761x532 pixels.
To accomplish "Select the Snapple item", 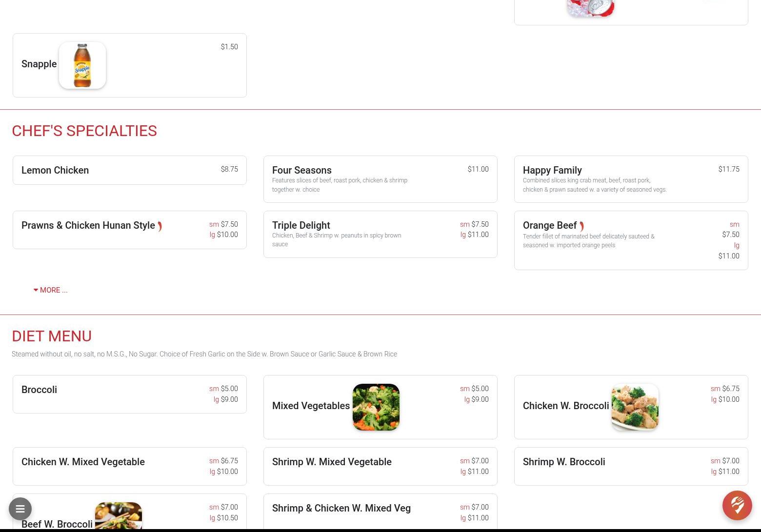I will coord(130,65).
